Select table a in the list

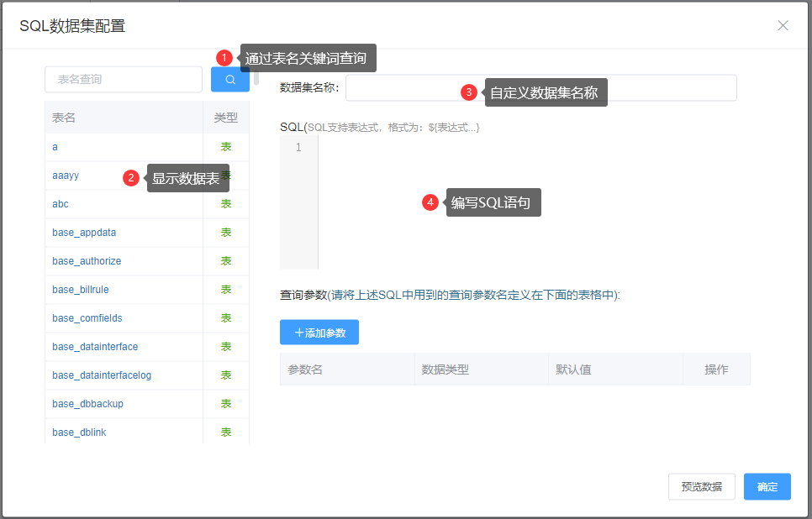[55, 147]
